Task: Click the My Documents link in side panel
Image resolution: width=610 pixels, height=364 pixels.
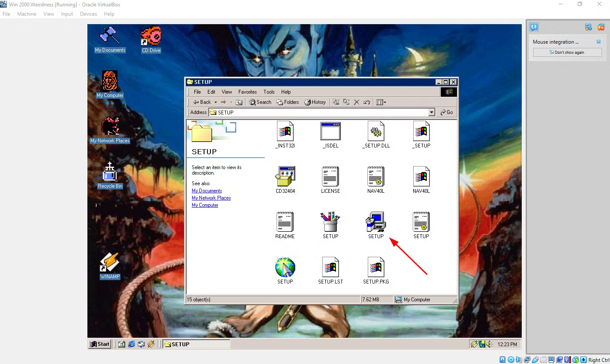Action: pos(207,191)
